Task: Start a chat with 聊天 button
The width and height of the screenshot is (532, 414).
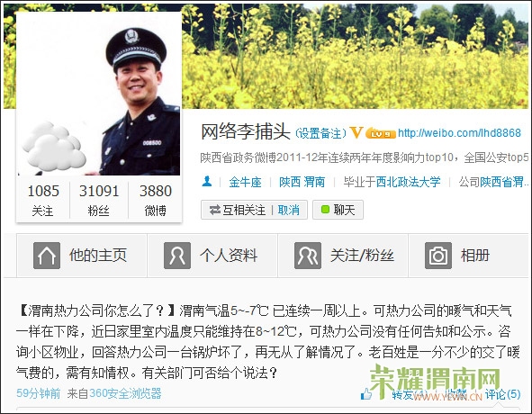Action: 338,210
